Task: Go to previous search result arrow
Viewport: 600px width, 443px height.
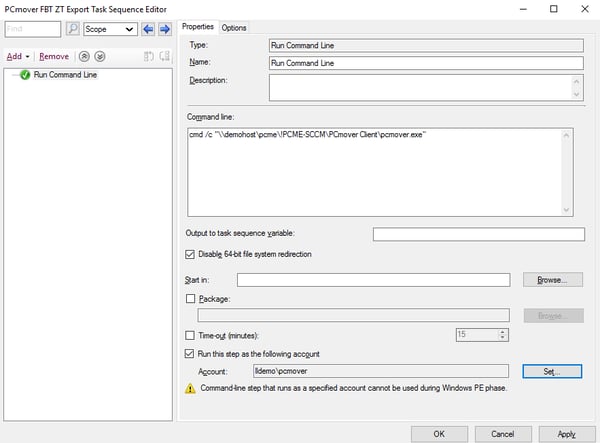Action: tap(148, 29)
